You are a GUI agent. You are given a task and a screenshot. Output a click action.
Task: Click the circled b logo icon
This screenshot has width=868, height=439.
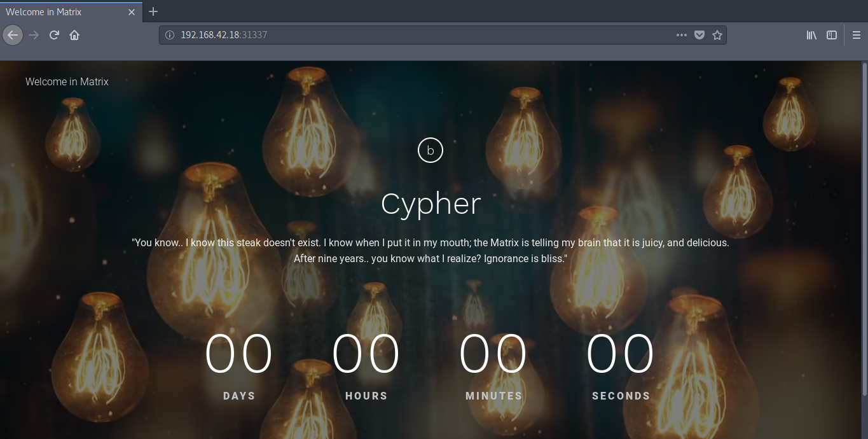431,150
